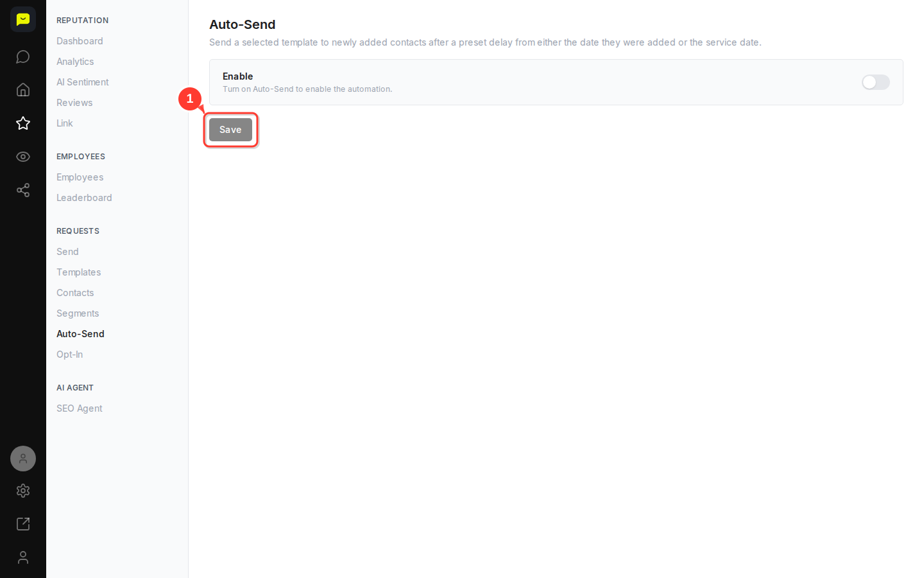Open the share nodes icon
This screenshot has width=924, height=578.
coord(23,190)
